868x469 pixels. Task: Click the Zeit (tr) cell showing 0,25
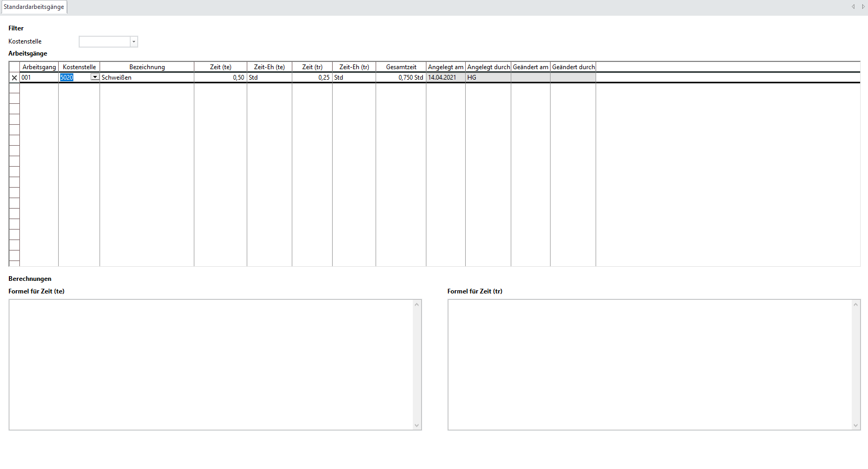[x=312, y=78]
